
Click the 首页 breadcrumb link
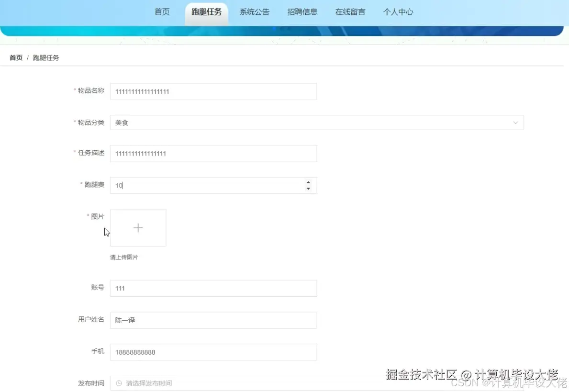[x=16, y=57]
